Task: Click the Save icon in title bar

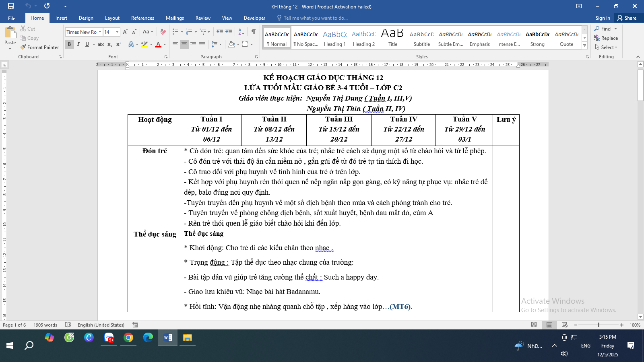Action: pos(11,6)
